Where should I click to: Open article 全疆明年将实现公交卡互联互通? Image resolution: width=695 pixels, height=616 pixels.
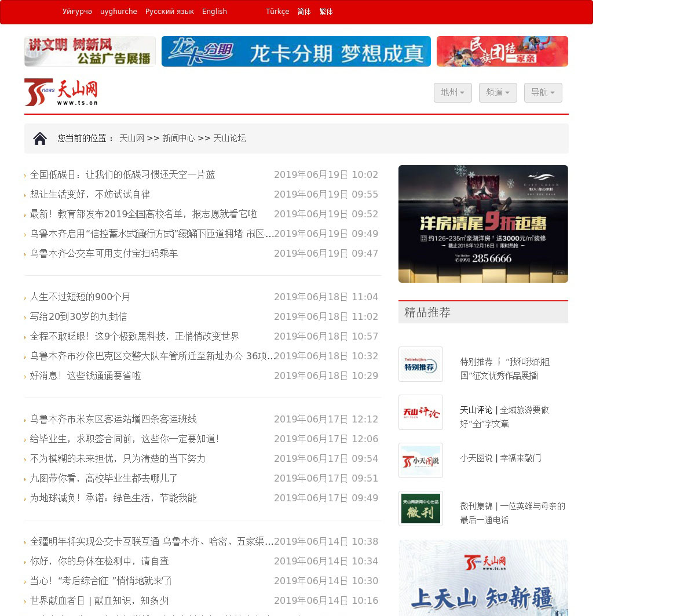coord(152,542)
